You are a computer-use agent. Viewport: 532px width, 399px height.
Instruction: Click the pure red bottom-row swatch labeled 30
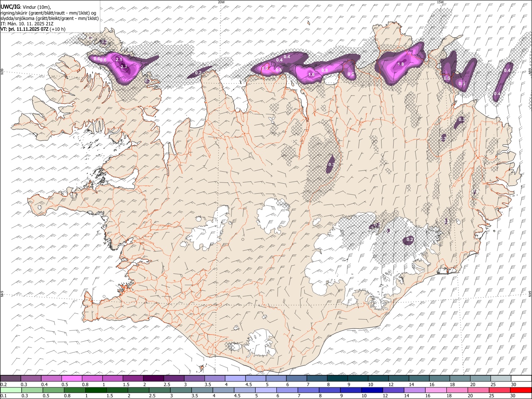coord(521,390)
